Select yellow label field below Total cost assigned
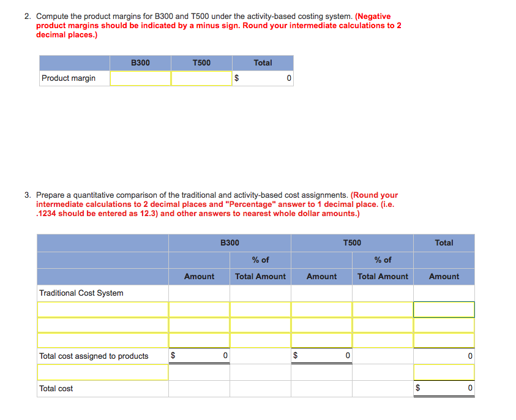The width and height of the screenshot is (516, 420). [x=103, y=372]
